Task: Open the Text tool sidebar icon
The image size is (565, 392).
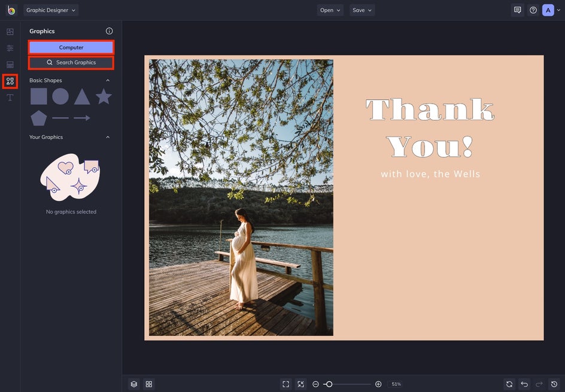Action: click(x=10, y=98)
